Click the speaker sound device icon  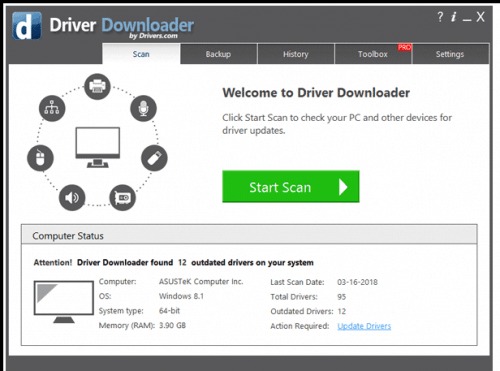point(72,198)
